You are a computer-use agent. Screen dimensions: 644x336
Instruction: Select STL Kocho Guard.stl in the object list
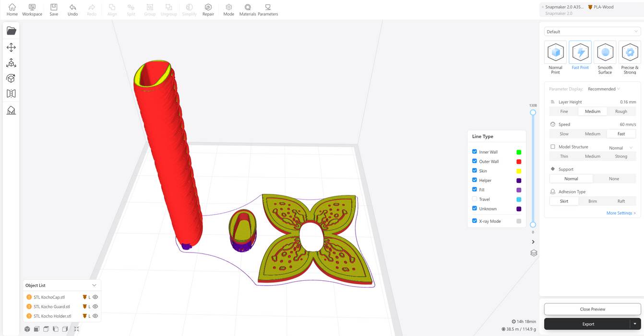click(52, 307)
